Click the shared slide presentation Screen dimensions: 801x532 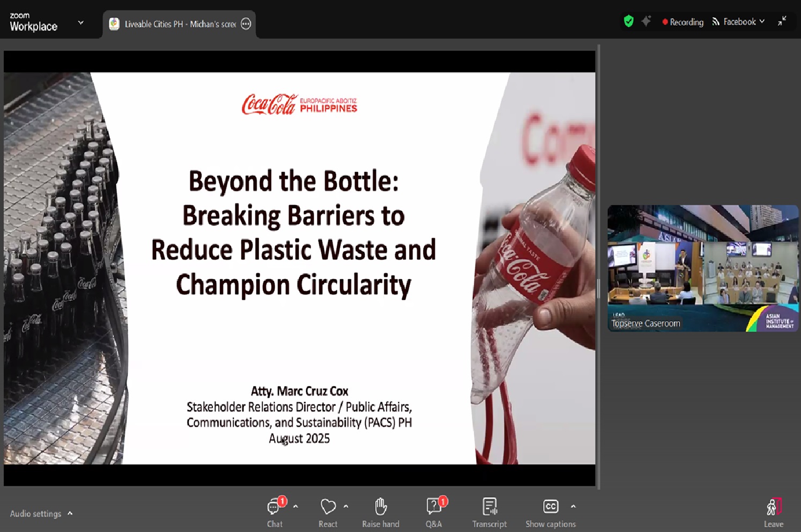[299, 268]
